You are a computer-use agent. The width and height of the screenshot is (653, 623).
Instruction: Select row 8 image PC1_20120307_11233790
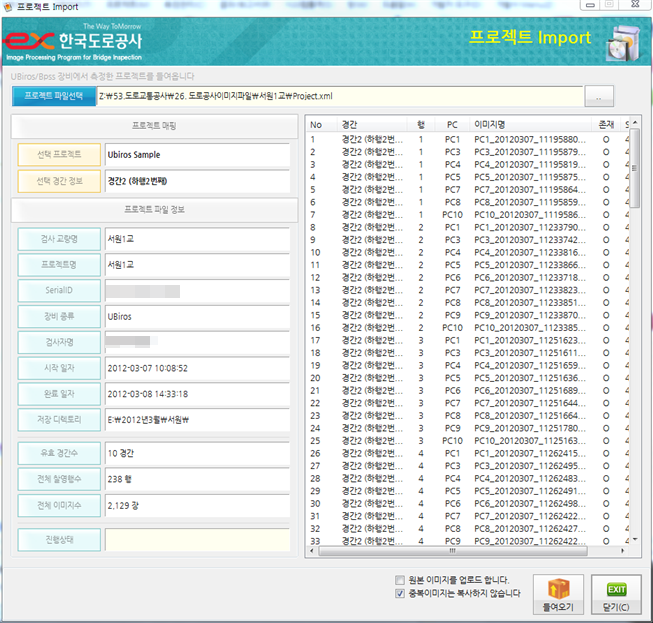point(466,227)
